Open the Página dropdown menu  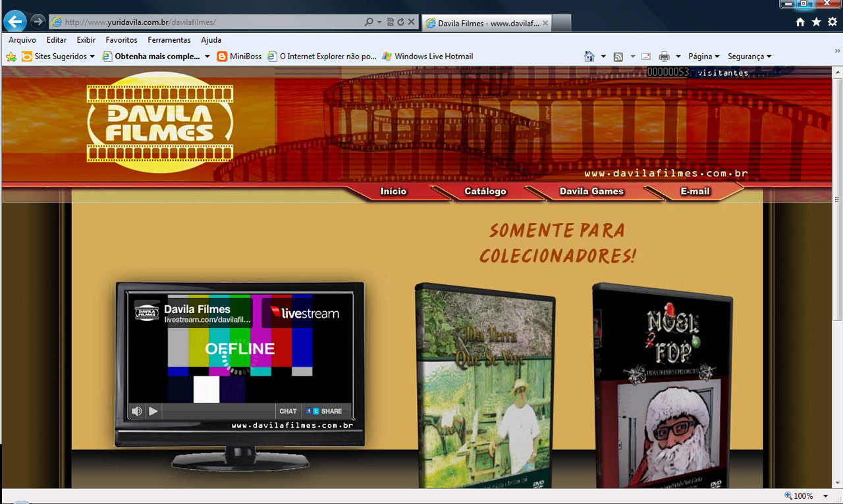[x=704, y=57]
